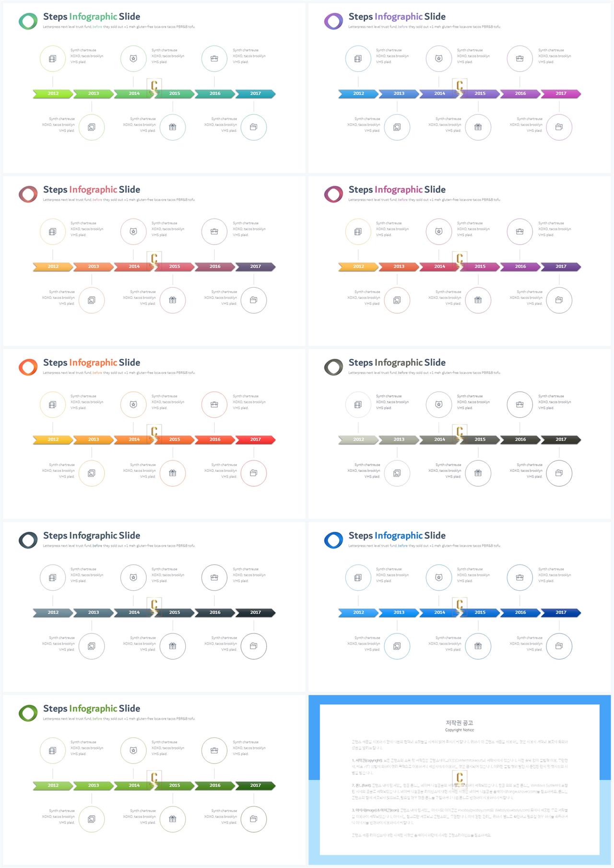Viewport: 614px width, 868px height.
Task: Click the shield star icon on the teal-green slide
Action: point(133,59)
